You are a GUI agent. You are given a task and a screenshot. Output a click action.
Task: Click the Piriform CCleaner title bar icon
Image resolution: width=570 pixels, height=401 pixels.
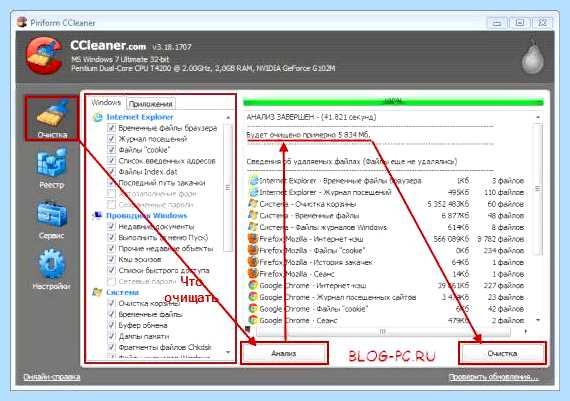pyautogui.click(x=22, y=22)
